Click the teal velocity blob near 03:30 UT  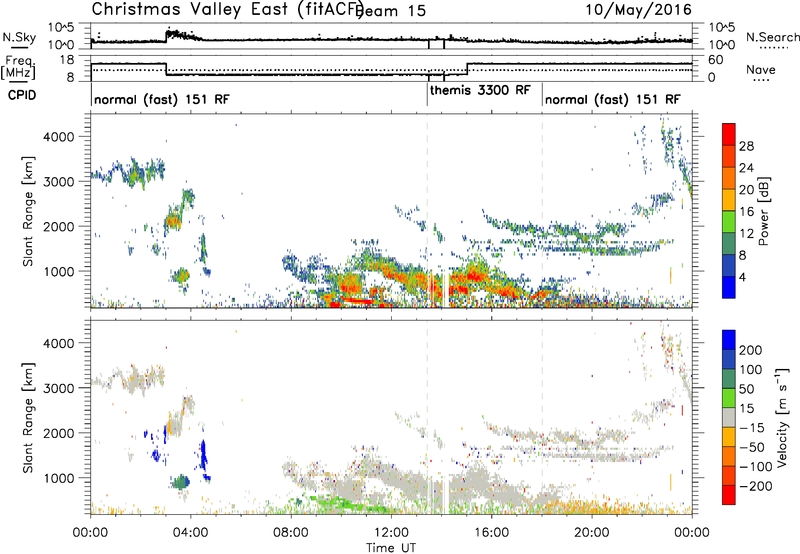click(x=181, y=482)
